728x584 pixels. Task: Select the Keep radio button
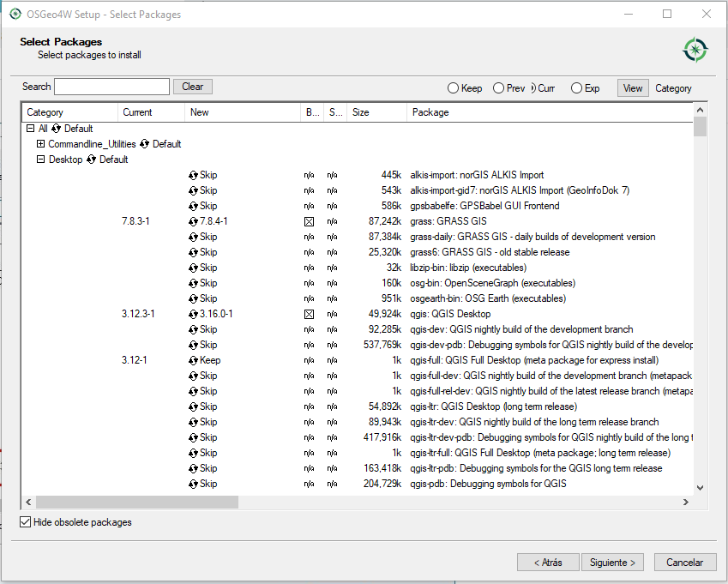[453, 88]
